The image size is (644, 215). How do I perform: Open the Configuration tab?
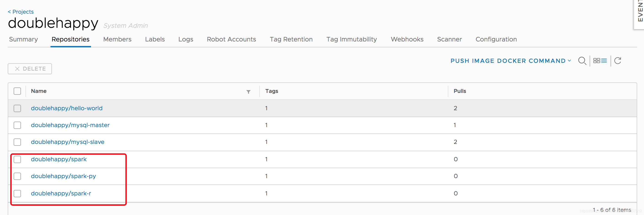(x=496, y=39)
